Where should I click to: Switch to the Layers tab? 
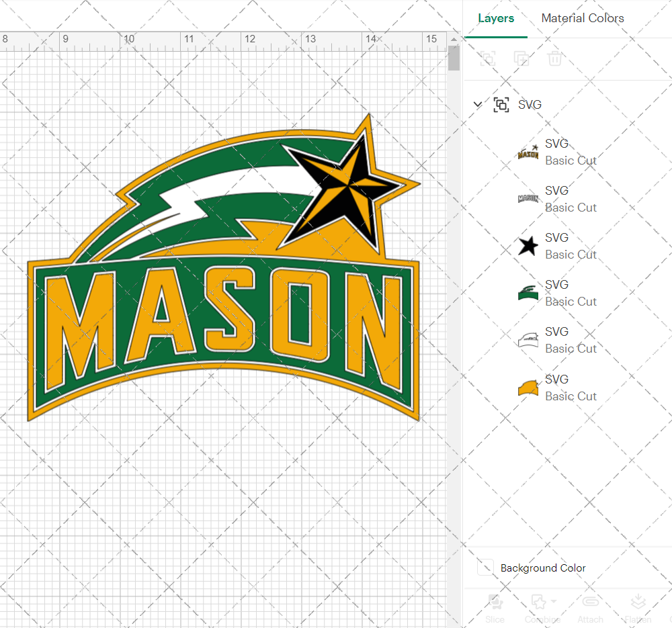pyautogui.click(x=496, y=18)
